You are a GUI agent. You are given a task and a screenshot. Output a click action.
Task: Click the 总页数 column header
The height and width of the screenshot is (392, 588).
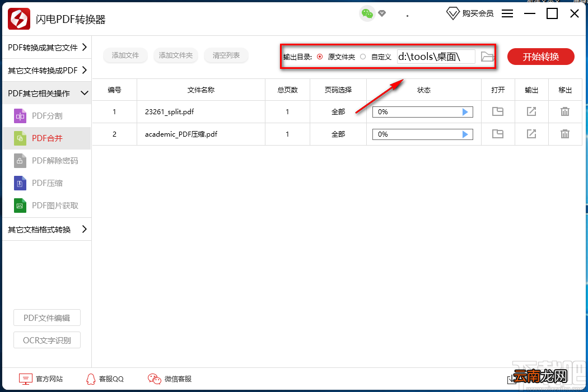tap(288, 90)
